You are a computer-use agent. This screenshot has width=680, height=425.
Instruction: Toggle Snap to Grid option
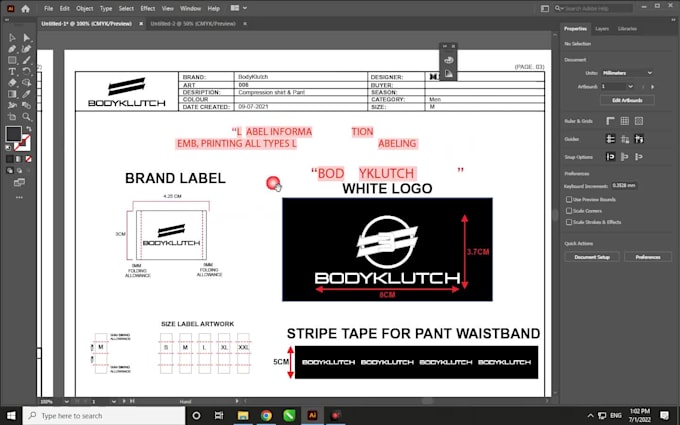(x=639, y=157)
